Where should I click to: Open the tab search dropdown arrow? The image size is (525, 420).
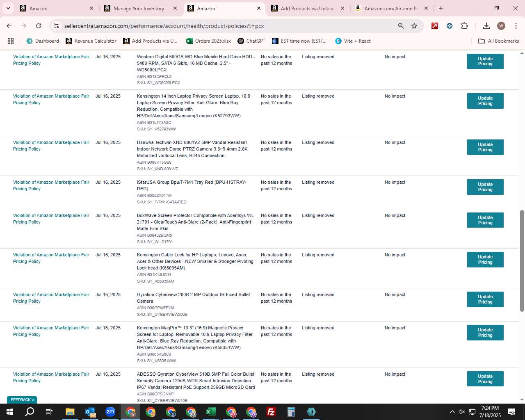pos(8,8)
